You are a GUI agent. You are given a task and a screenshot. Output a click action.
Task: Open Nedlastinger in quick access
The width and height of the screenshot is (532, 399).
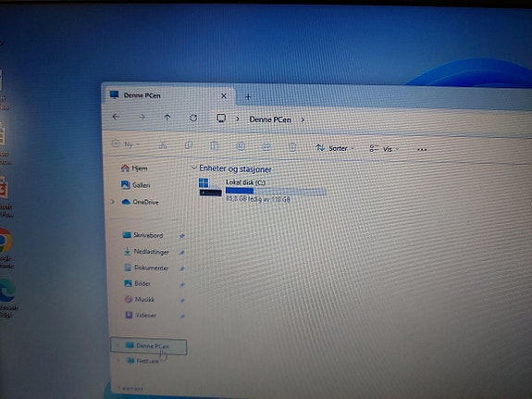click(x=146, y=252)
